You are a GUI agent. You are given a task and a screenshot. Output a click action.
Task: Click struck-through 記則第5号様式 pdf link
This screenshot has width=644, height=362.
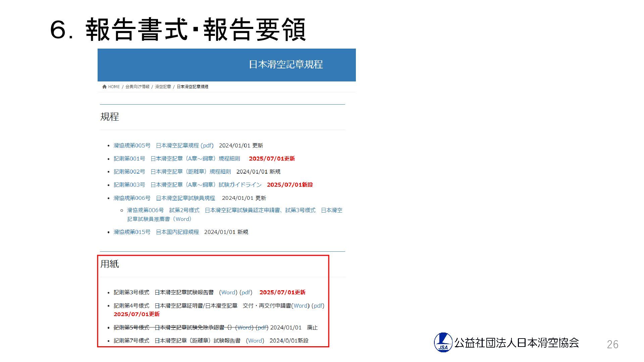click(262, 327)
